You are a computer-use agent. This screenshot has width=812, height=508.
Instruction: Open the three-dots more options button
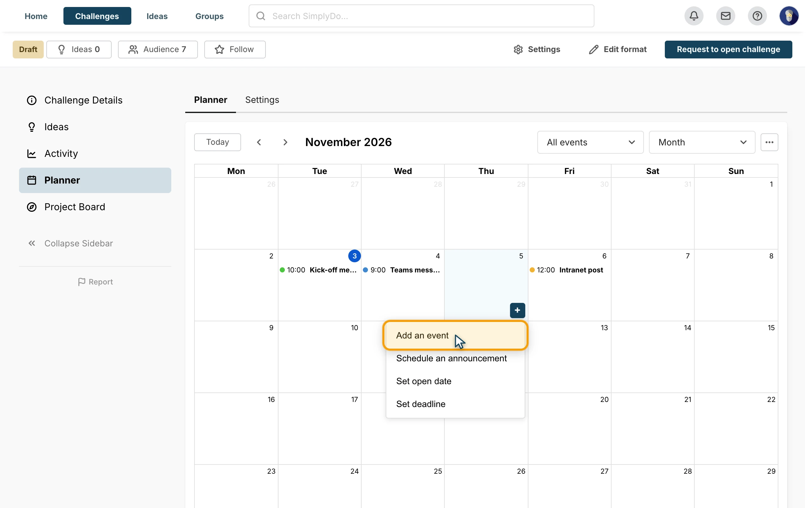pyautogui.click(x=769, y=142)
